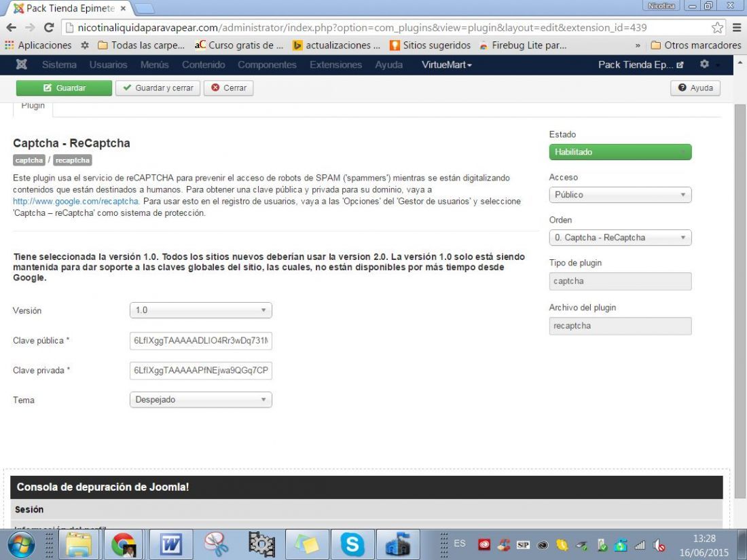Click the Joomla logo icon in admin menu
747x560 pixels.
click(x=22, y=64)
